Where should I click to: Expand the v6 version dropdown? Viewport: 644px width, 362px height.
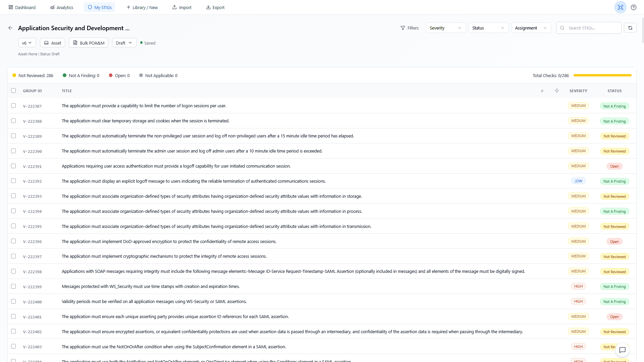pyautogui.click(x=27, y=43)
